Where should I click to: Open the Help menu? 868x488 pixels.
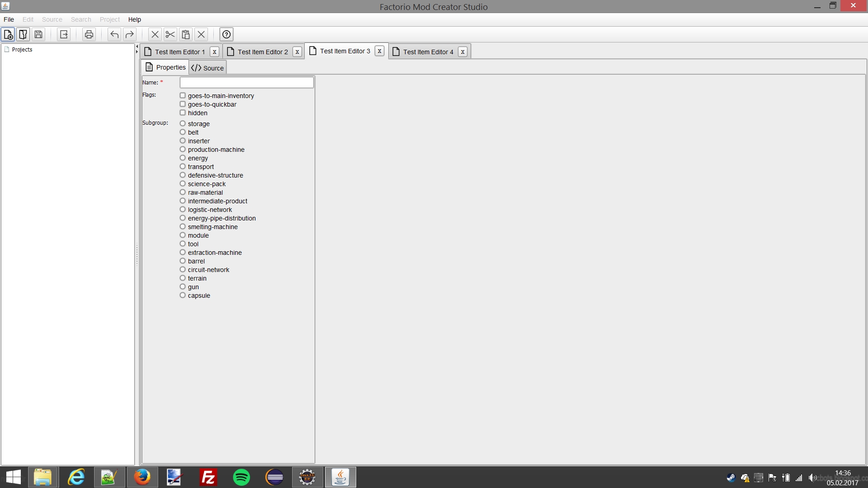134,19
